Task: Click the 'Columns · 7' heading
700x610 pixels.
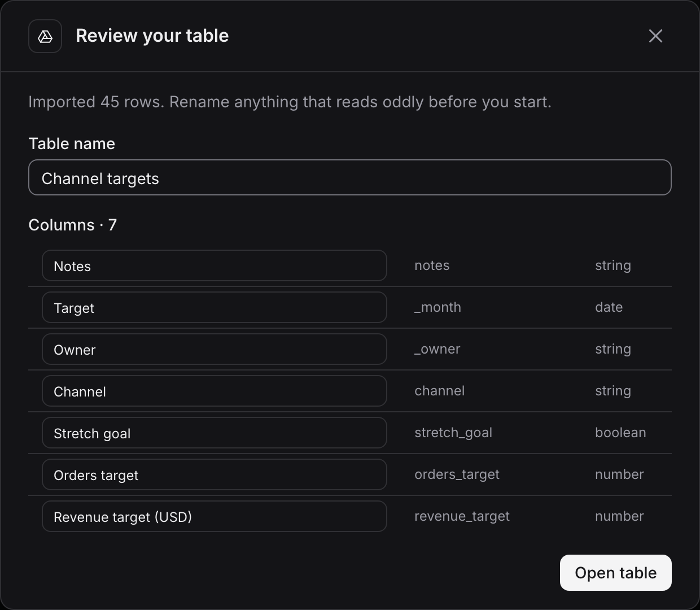Action: pyautogui.click(x=73, y=225)
